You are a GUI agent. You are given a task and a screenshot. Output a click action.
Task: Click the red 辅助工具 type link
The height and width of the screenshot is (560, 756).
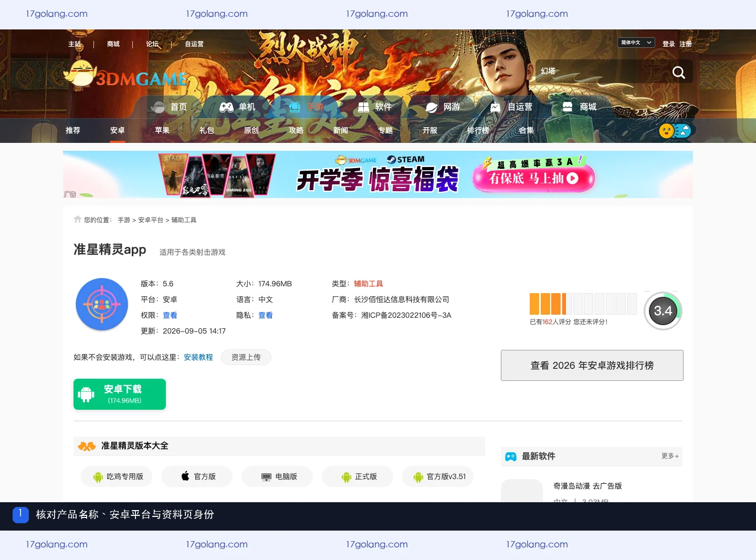369,284
